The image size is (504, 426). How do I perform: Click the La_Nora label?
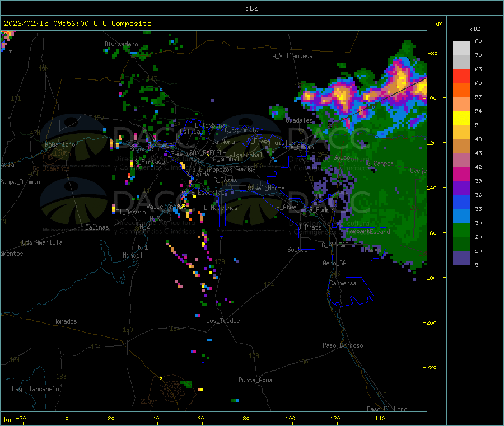(x=223, y=142)
